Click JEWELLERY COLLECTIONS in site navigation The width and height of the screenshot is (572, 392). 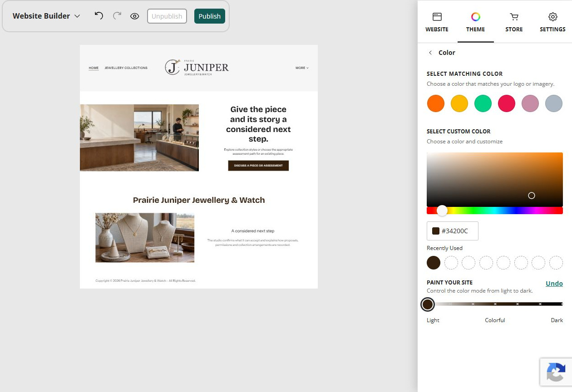tap(126, 68)
